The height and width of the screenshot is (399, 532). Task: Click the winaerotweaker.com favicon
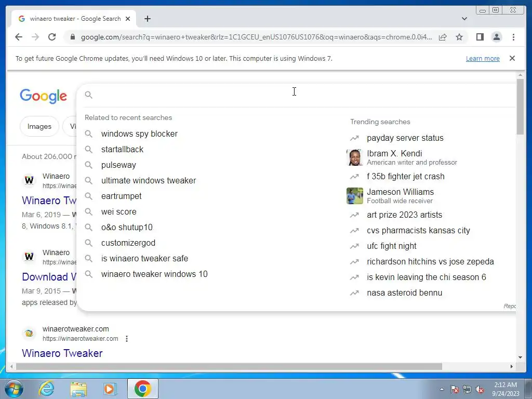29,334
